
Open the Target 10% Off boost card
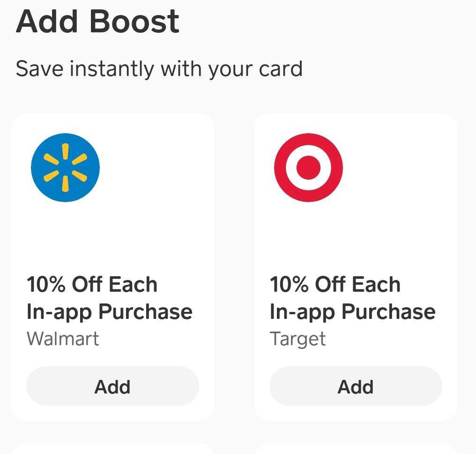click(x=355, y=235)
